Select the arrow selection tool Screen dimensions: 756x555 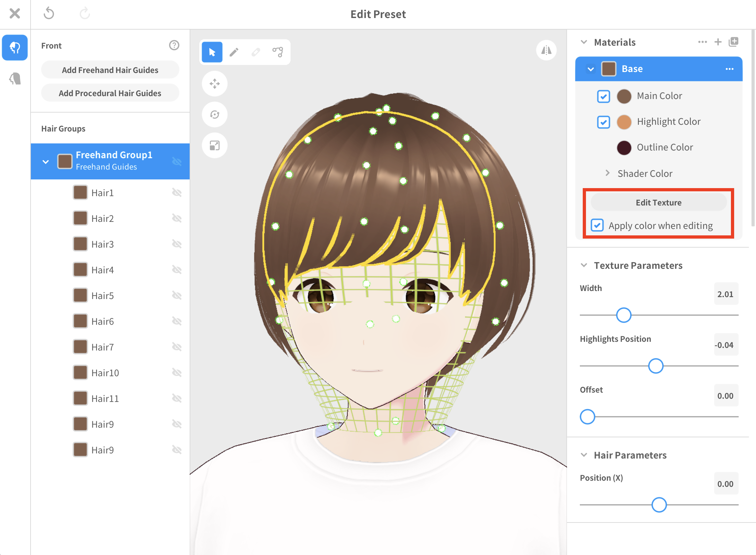click(212, 52)
